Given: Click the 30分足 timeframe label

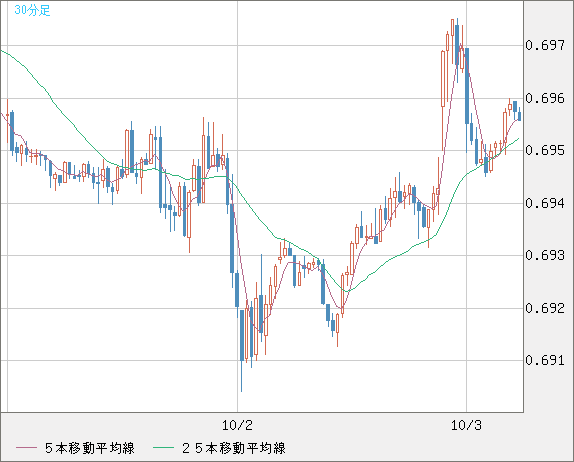Looking at the screenshot, I should coord(32,10).
